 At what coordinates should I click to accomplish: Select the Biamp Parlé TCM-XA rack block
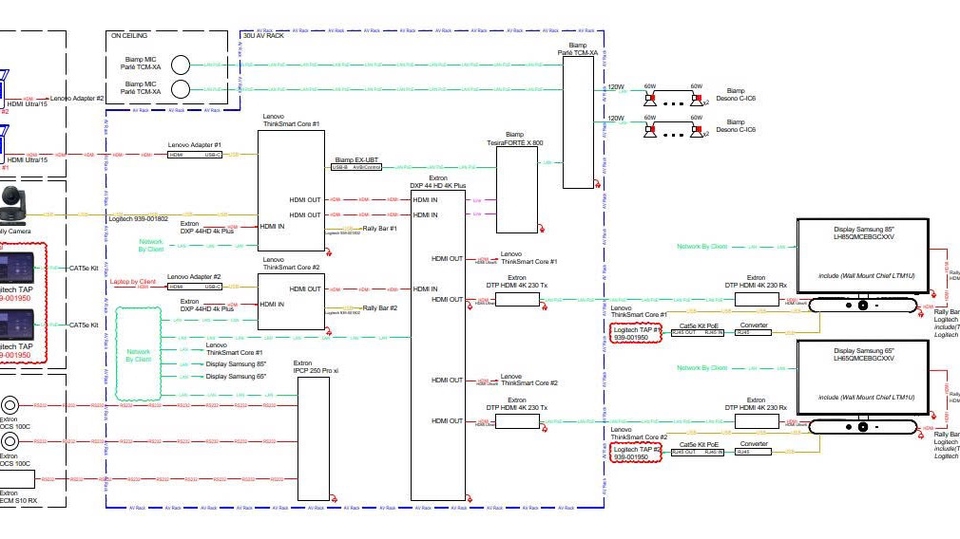(x=578, y=122)
